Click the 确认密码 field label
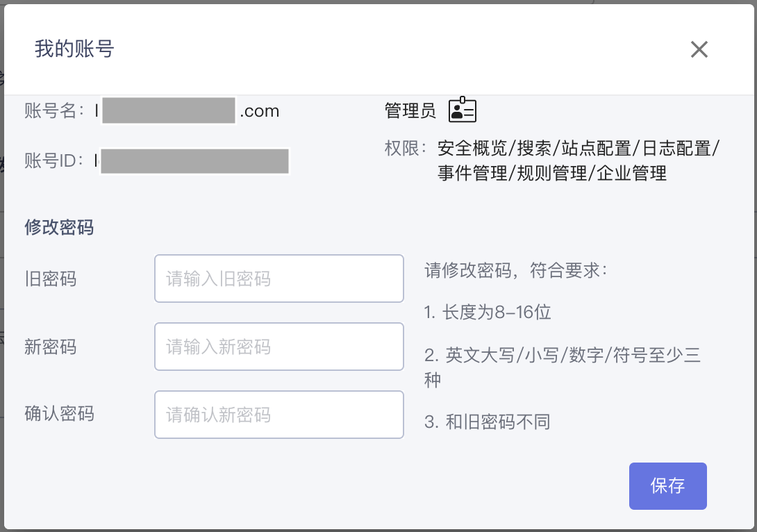Screen dimensions: 757x532 click(59, 414)
